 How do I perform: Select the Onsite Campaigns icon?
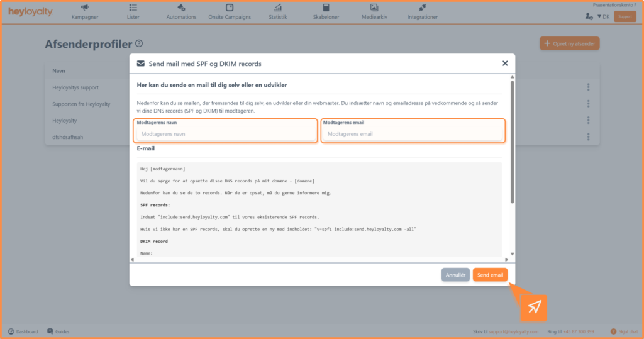click(230, 8)
